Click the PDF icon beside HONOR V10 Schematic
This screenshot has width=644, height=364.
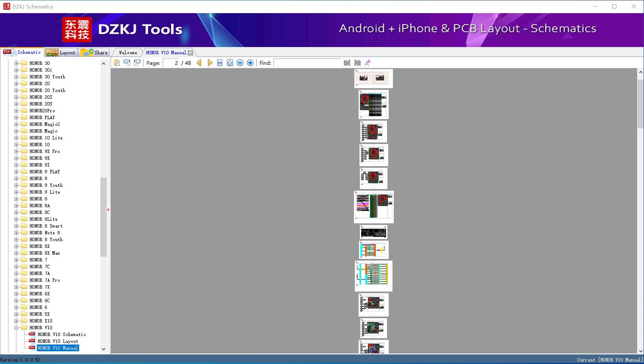[x=32, y=334]
